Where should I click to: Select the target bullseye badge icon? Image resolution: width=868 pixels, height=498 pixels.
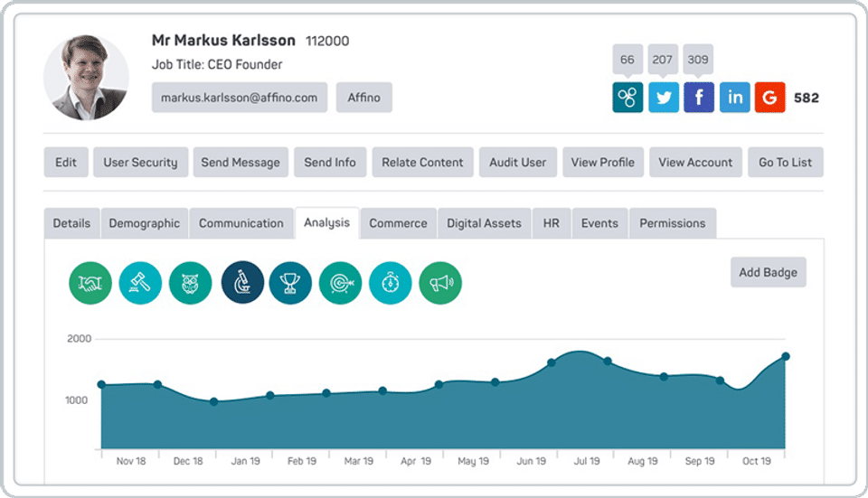point(341,283)
